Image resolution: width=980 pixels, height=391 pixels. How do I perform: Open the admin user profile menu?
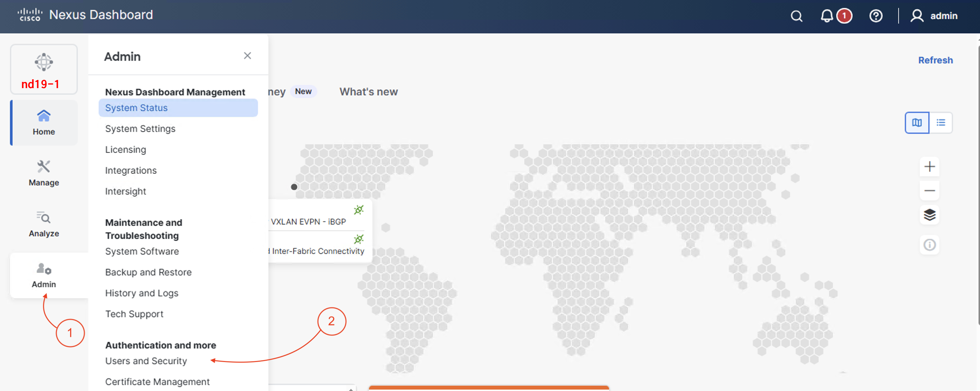click(933, 16)
